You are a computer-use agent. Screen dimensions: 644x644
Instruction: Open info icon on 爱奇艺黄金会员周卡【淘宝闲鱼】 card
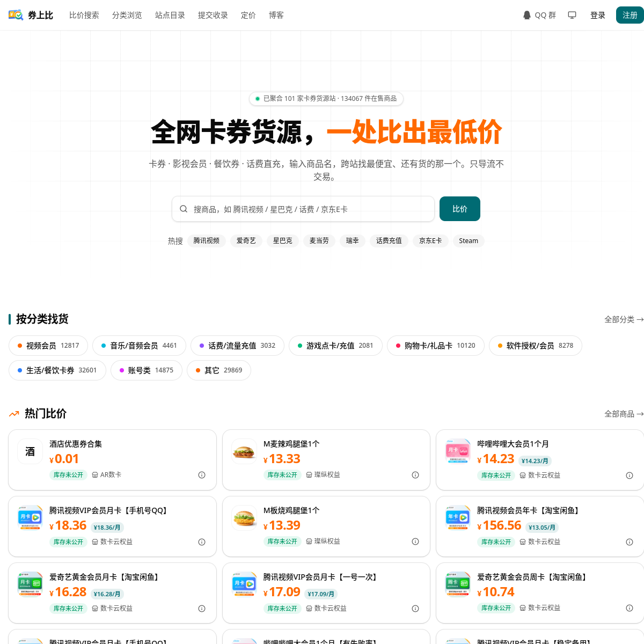(x=630, y=608)
